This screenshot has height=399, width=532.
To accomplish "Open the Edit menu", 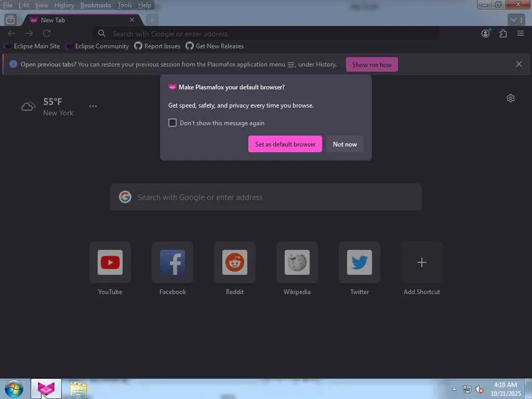I will click(x=23, y=5).
